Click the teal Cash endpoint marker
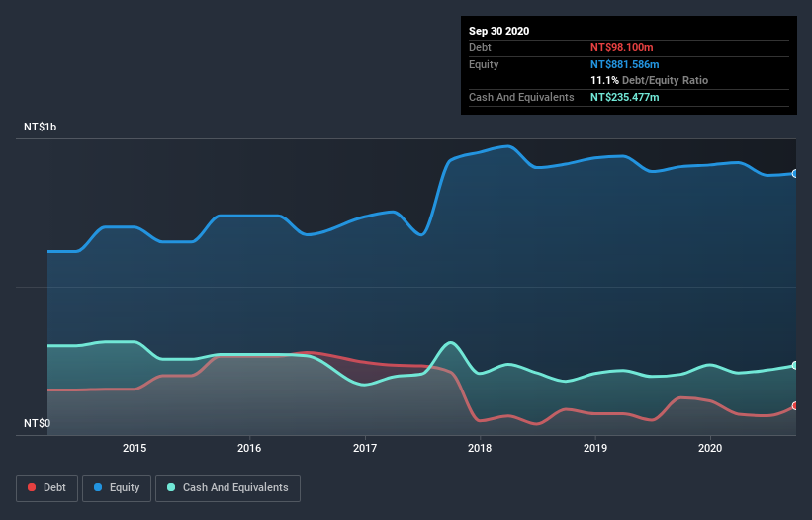The width and height of the screenshot is (812, 520). 795,366
